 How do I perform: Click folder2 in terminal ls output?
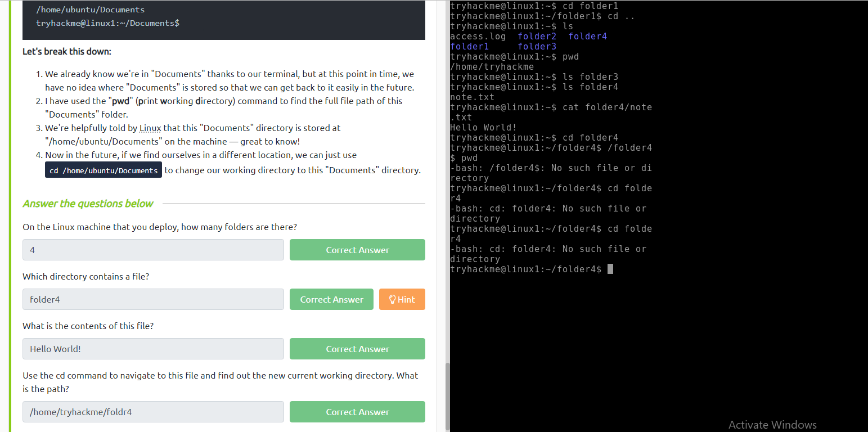tap(537, 37)
